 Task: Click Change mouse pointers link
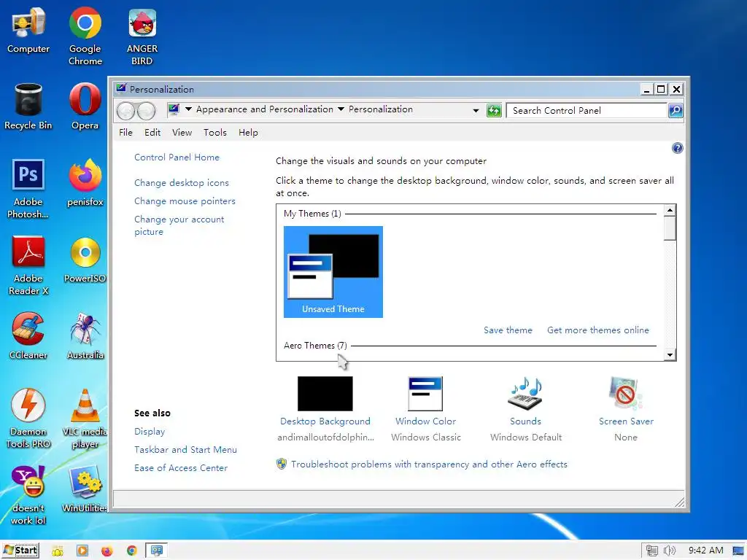[x=185, y=201]
